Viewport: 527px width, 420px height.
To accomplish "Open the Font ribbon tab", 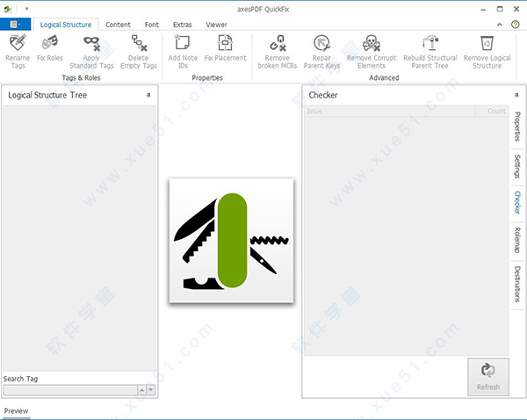I will click(152, 25).
